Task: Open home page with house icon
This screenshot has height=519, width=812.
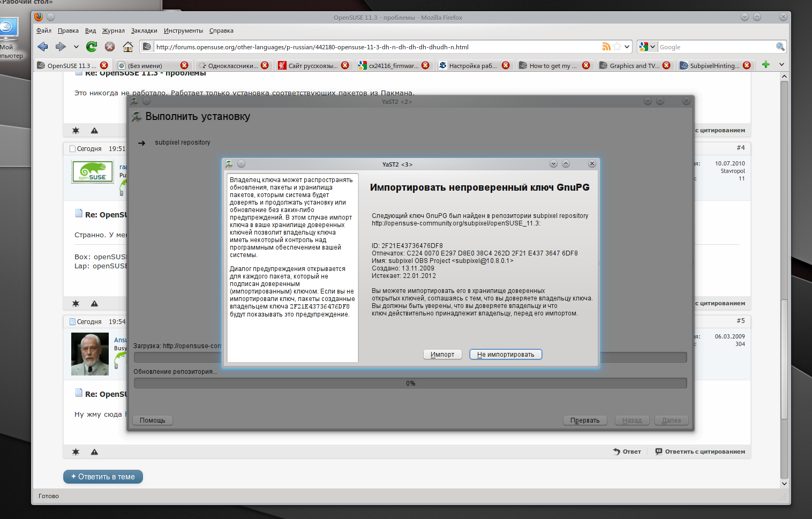Action: point(128,47)
